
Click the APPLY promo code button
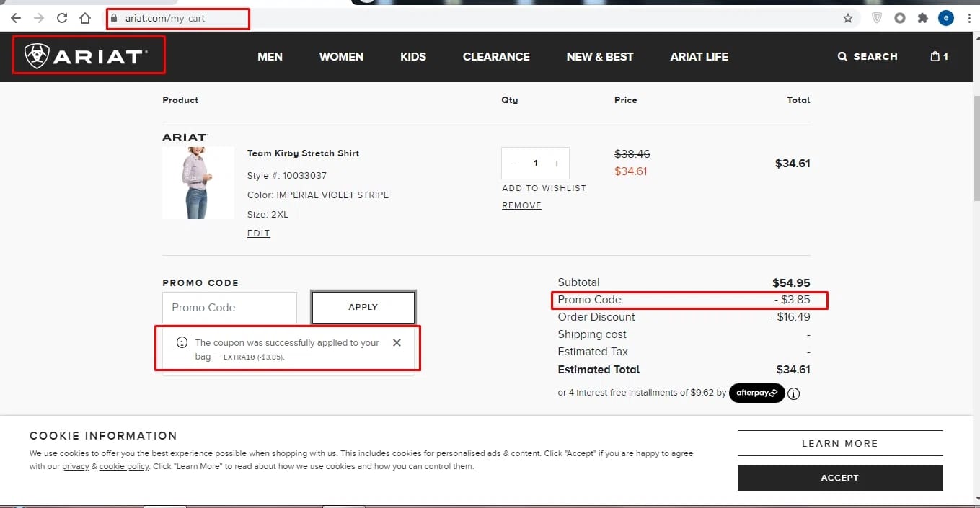point(363,307)
